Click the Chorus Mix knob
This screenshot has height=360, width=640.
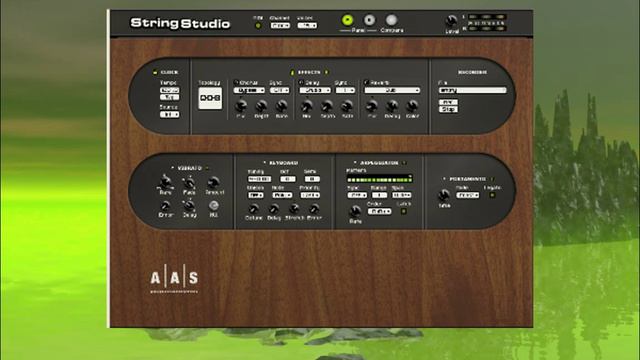click(241, 107)
